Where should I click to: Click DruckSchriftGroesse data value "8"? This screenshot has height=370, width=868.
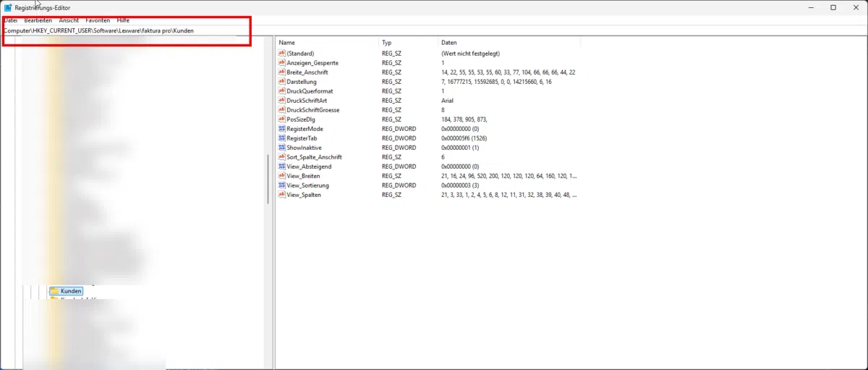point(443,110)
